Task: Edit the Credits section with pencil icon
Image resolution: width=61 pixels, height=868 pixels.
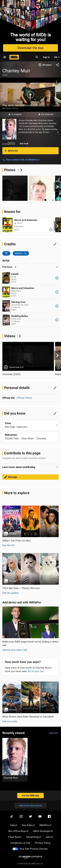Action: coord(55,244)
